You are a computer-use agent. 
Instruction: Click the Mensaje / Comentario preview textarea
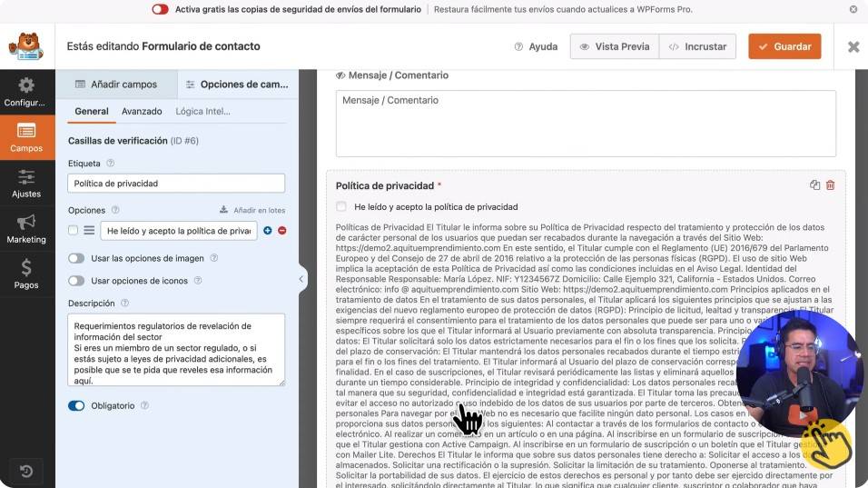pyautogui.click(x=586, y=124)
